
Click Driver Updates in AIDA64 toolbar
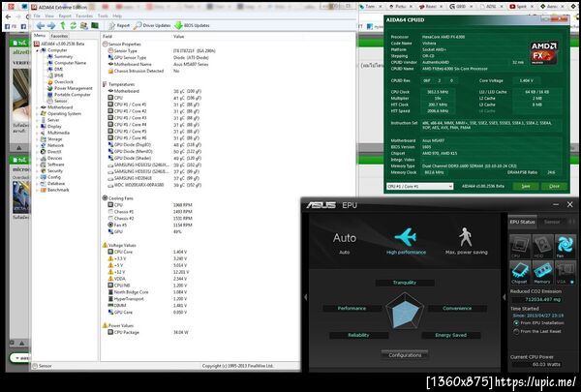(x=152, y=25)
